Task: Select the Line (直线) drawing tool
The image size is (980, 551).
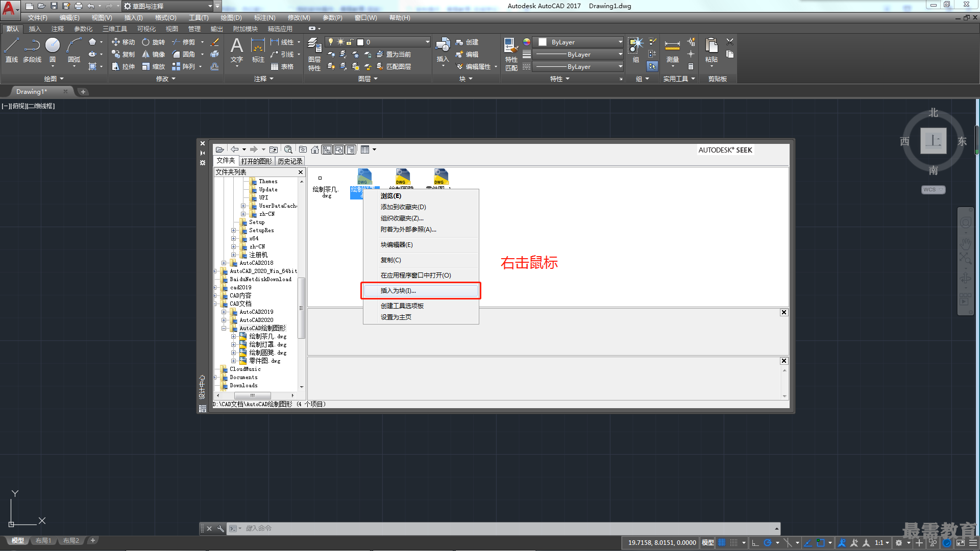Action: [x=11, y=50]
